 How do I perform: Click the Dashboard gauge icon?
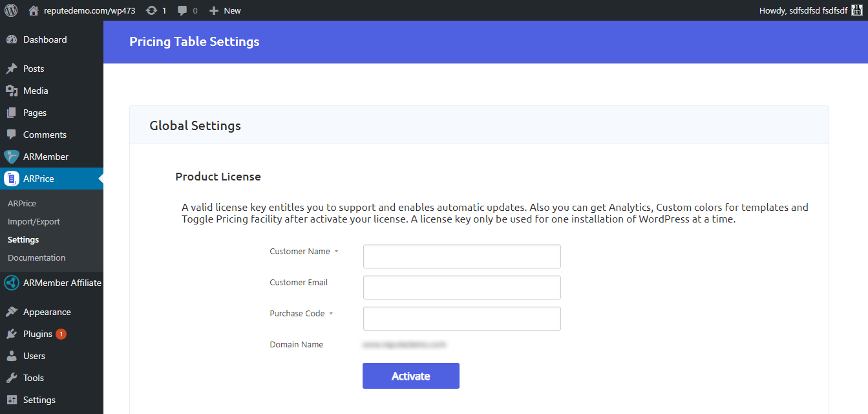pyautogui.click(x=12, y=39)
